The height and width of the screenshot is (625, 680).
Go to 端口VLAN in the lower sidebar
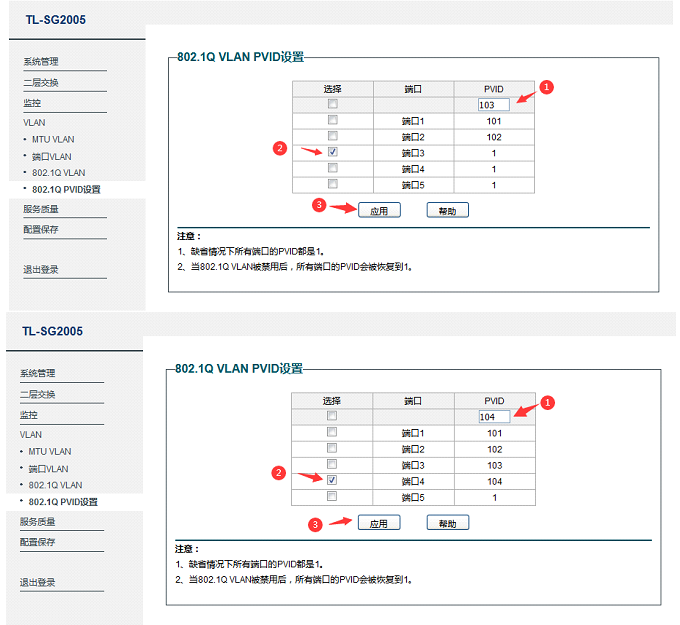tap(49, 468)
